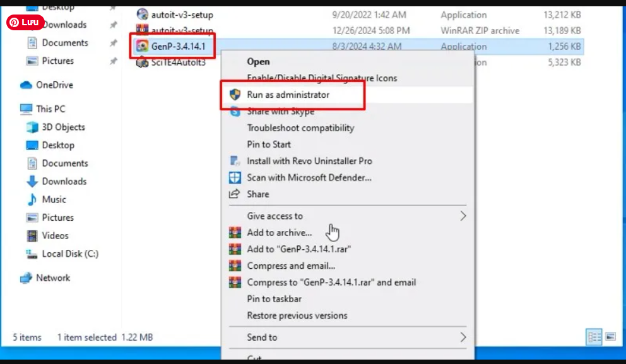Select This PC in navigation tree
The width and height of the screenshot is (626, 364).
click(x=50, y=109)
